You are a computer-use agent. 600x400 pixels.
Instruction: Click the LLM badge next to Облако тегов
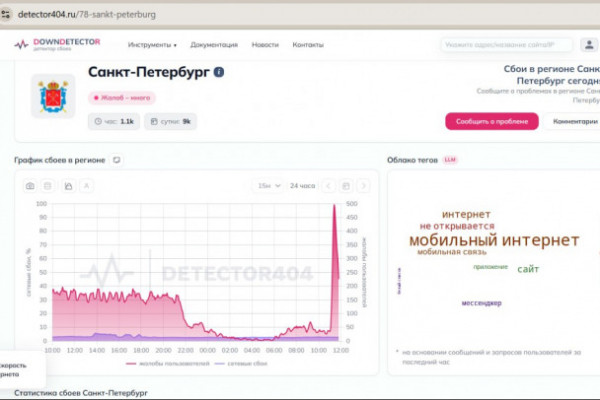450,160
